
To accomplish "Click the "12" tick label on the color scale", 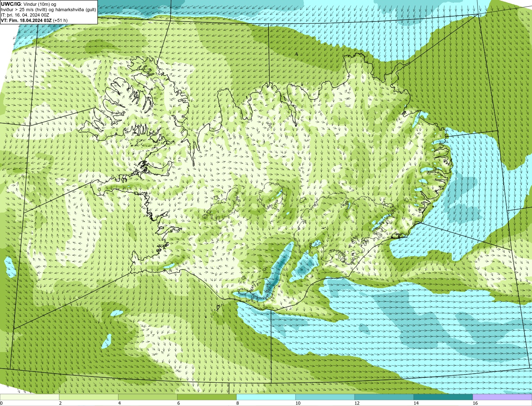I will [x=357, y=403].
